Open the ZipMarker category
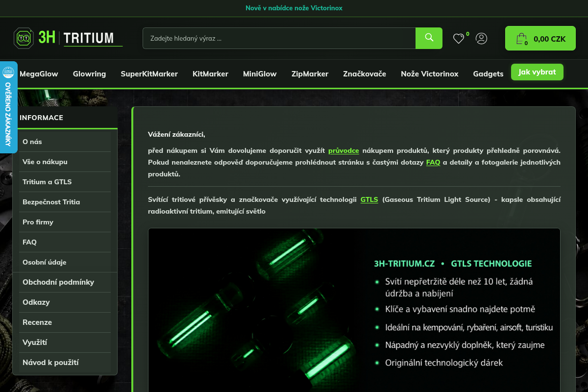Image resolution: width=588 pixels, height=392 pixels. pos(310,74)
